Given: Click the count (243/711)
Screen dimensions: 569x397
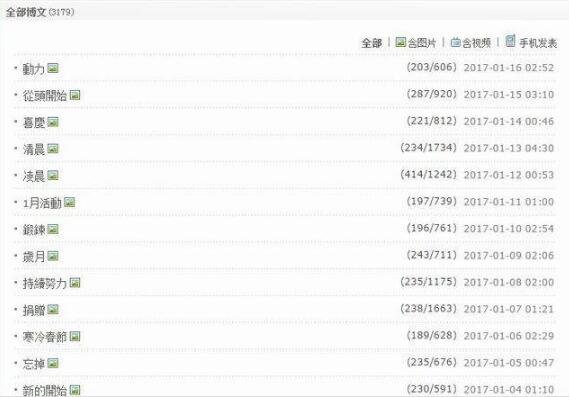Looking at the screenshot, I should point(431,255).
